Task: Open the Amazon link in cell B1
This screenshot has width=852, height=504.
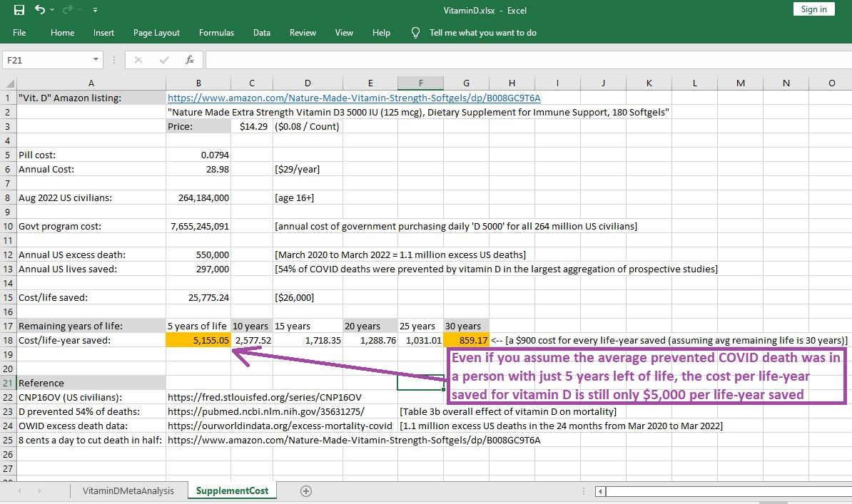Action: [354, 98]
